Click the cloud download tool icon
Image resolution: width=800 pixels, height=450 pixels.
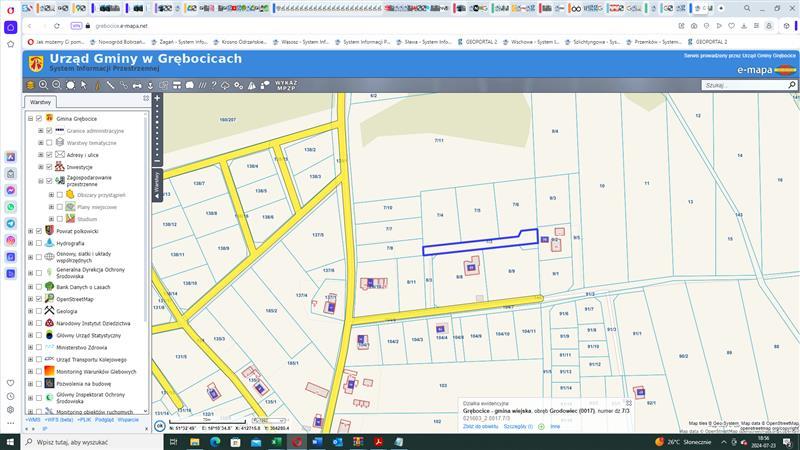tap(225, 86)
